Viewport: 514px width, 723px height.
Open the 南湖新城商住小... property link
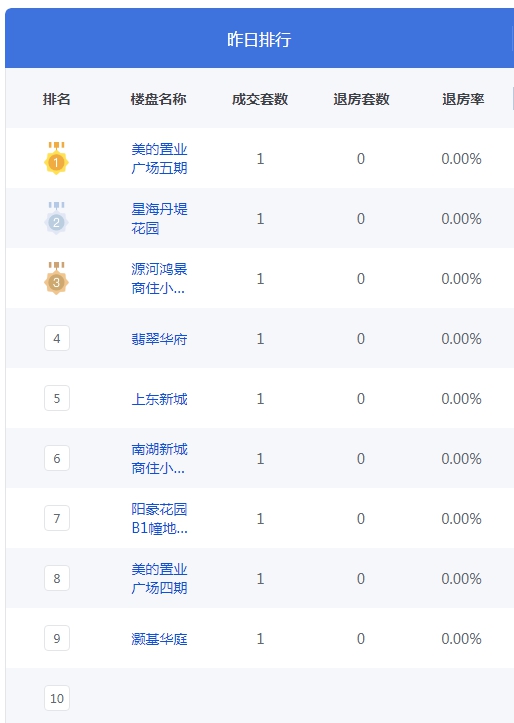click(159, 458)
